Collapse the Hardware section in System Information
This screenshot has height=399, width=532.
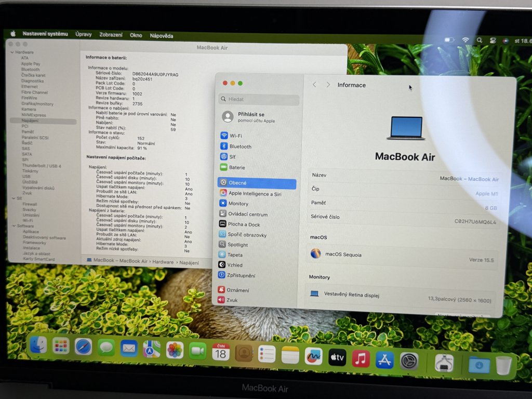pyautogui.click(x=12, y=52)
